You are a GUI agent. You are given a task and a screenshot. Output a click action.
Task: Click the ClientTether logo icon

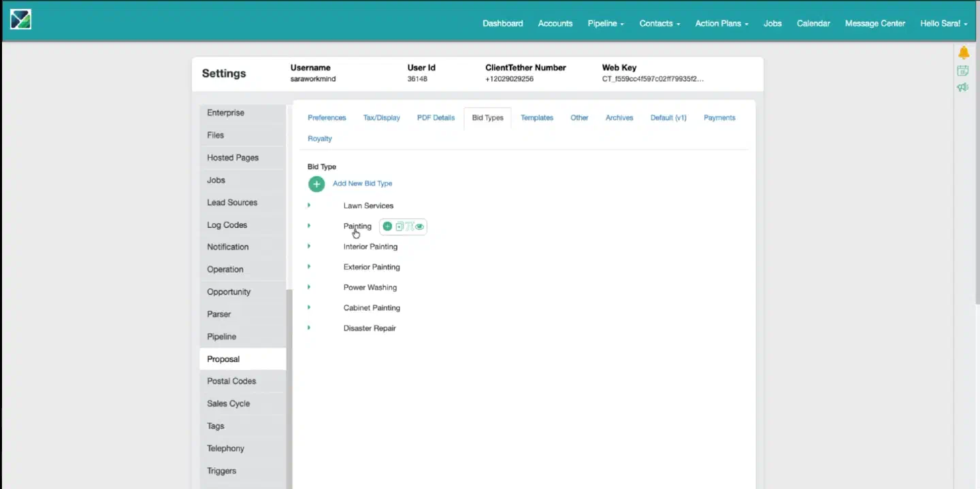pyautogui.click(x=20, y=20)
